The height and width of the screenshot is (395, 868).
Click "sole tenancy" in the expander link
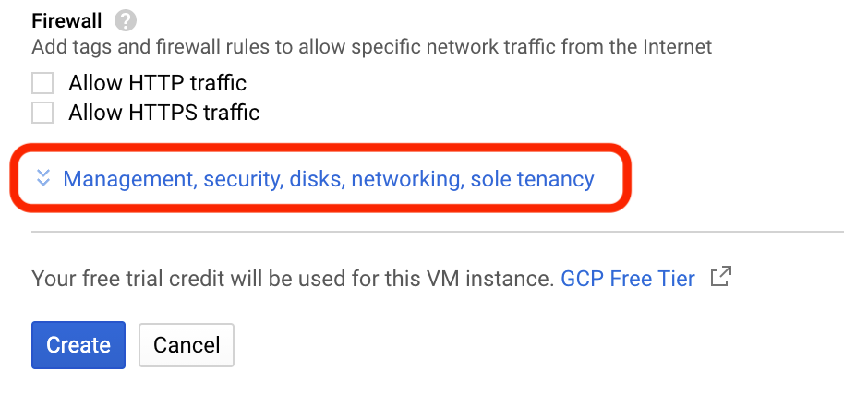tap(532, 179)
